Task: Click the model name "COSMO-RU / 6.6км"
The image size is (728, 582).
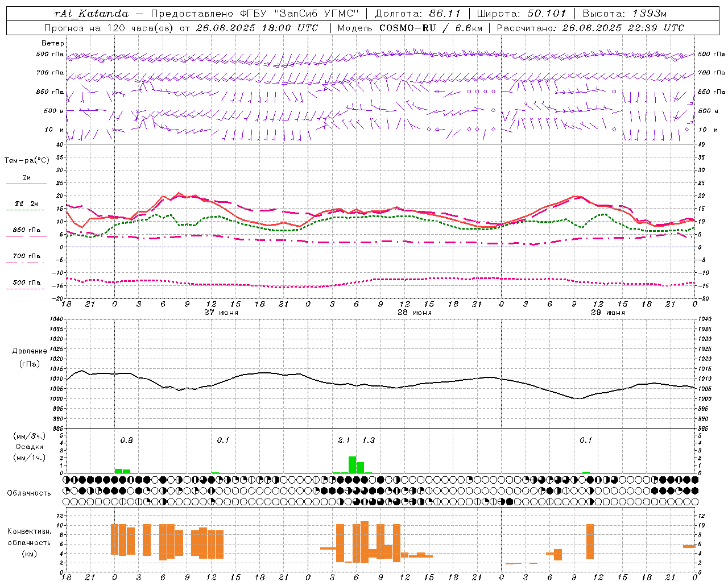Action: pyautogui.click(x=431, y=28)
